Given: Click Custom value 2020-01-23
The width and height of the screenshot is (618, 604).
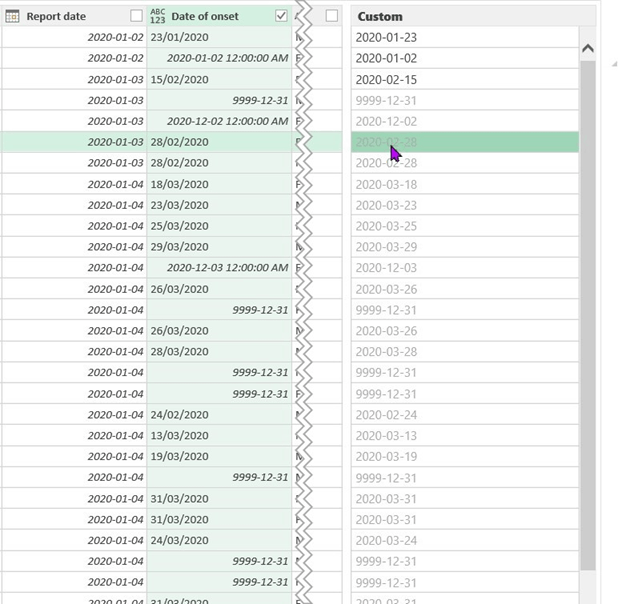Looking at the screenshot, I should tap(465, 37).
